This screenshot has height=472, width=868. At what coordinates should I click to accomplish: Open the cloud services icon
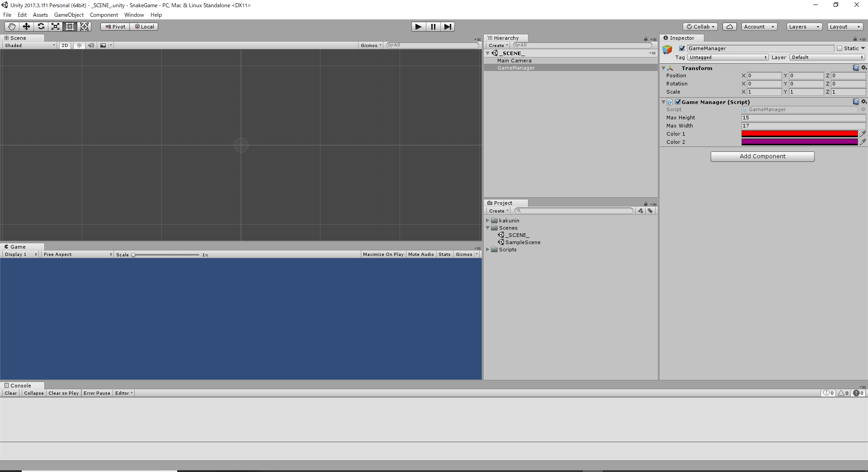(x=729, y=27)
